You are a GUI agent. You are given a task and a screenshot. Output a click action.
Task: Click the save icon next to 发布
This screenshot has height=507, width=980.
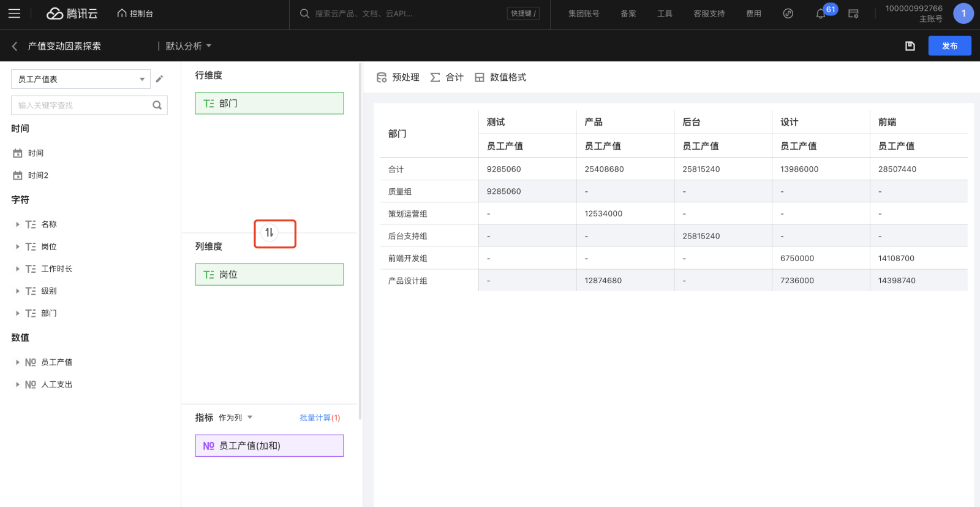pos(910,46)
